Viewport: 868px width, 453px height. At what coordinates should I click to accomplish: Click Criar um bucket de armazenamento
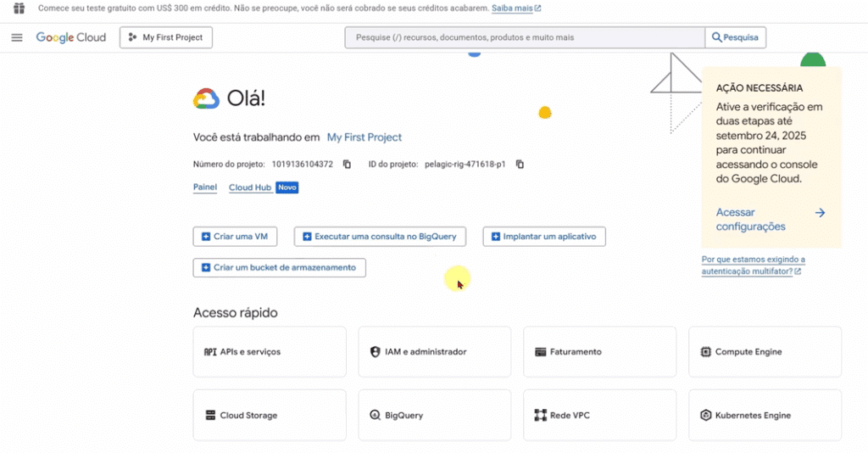pos(280,267)
